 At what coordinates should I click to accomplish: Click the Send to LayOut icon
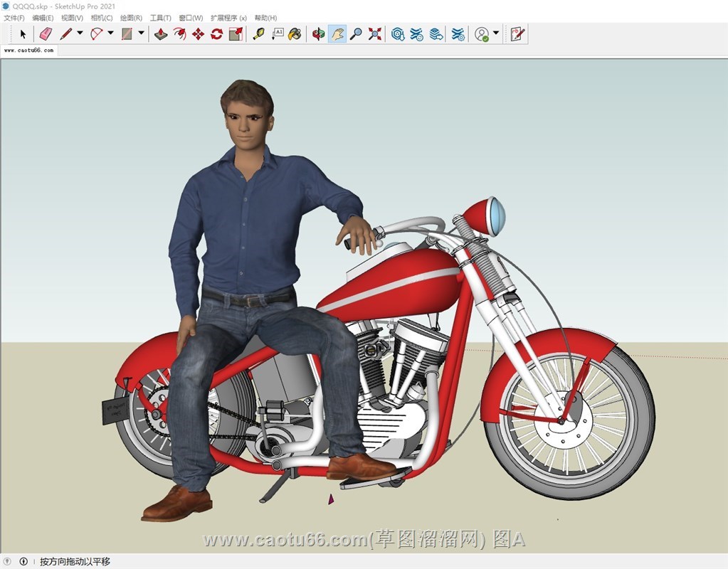tap(436, 34)
